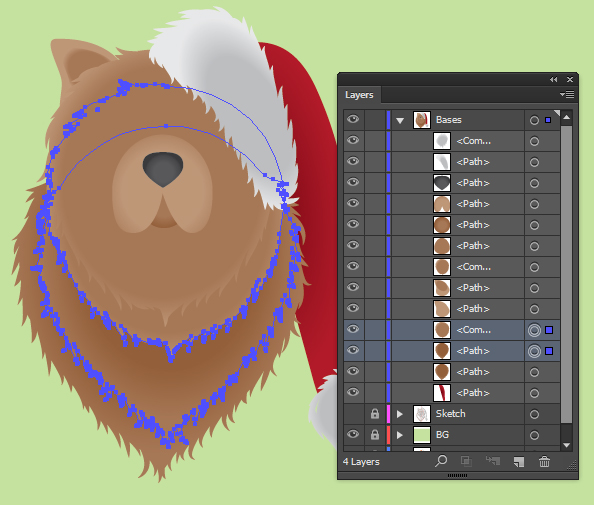Click the blue selection square on Bases
This screenshot has width=594, height=505.
coord(548,120)
